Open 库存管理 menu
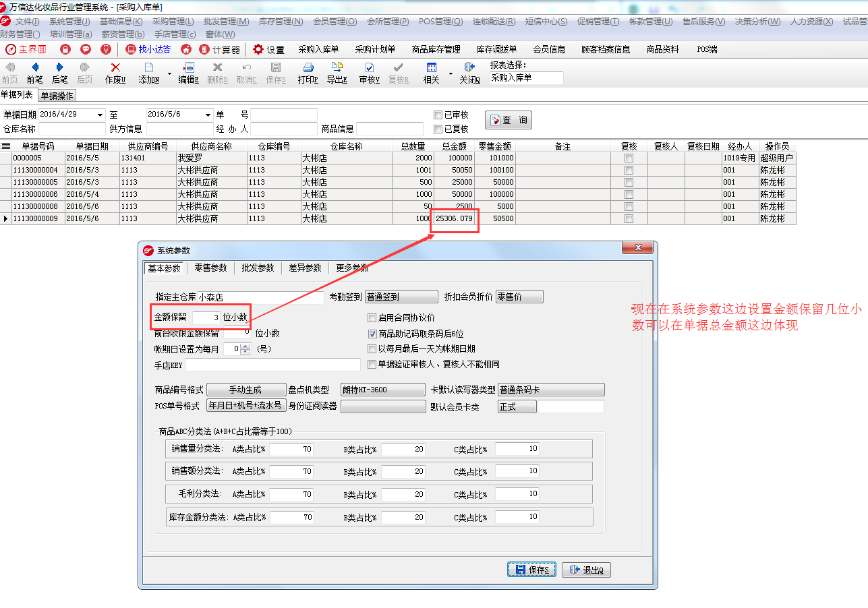This screenshot has height=608, width=868. tap(281, 22)
